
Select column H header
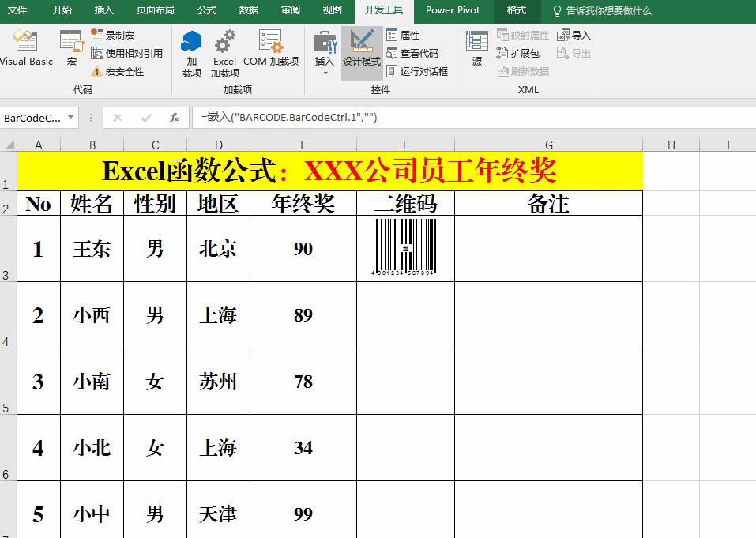[671, 145]
